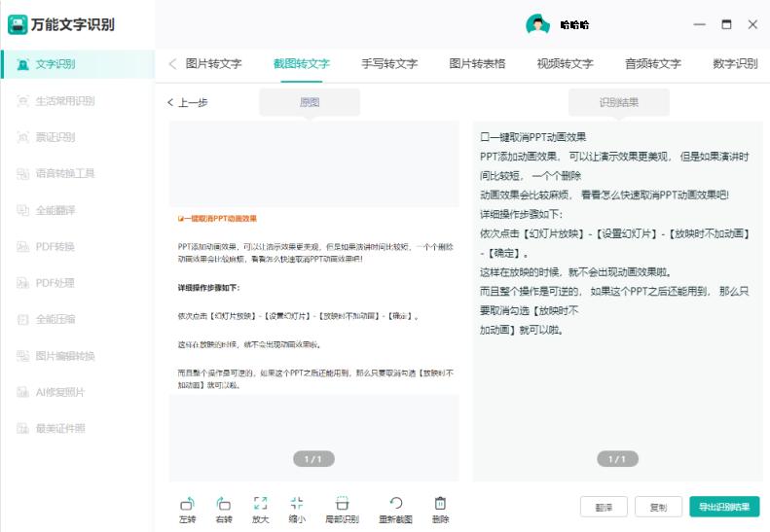Close the application window

[x=752, y=24]
